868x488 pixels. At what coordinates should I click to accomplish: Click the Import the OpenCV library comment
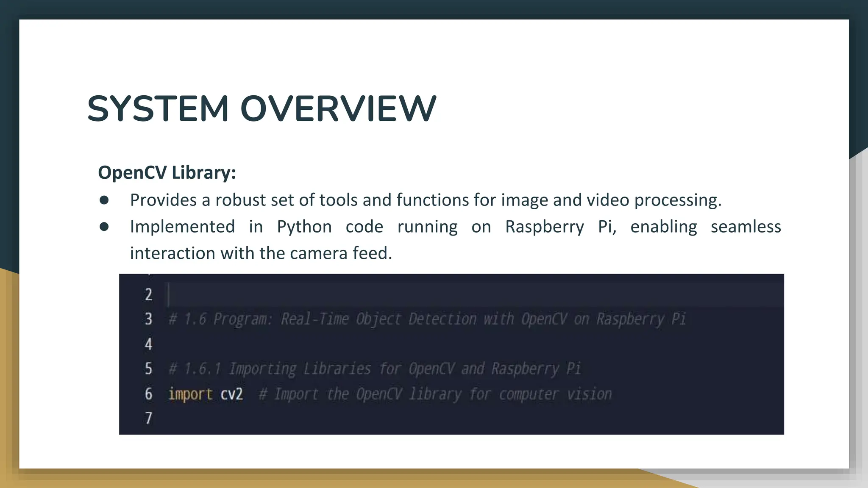coord(435,394)
